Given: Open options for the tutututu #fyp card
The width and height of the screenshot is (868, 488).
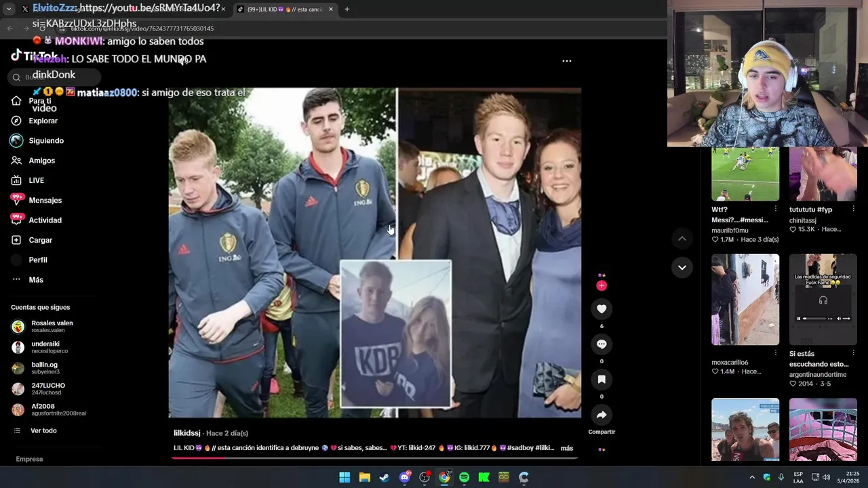Looking at the screenshot, I should coord(853,209).
